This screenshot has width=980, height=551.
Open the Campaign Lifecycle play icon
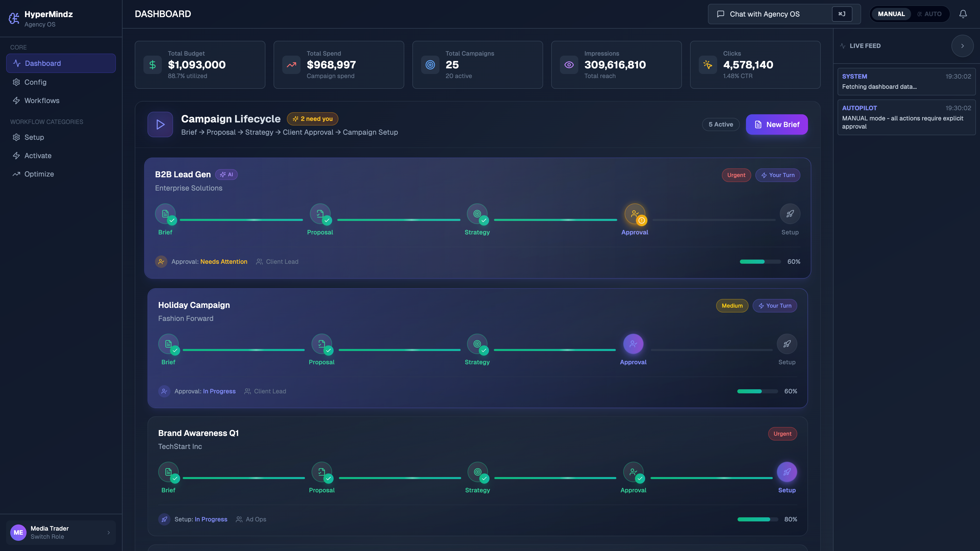(x=160, y=124)
